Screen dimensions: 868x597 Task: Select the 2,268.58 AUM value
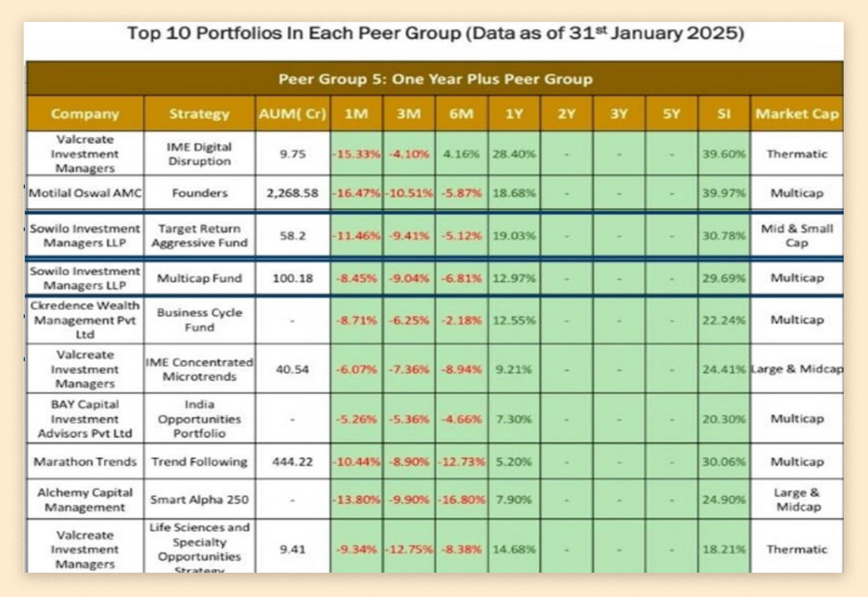292,193
